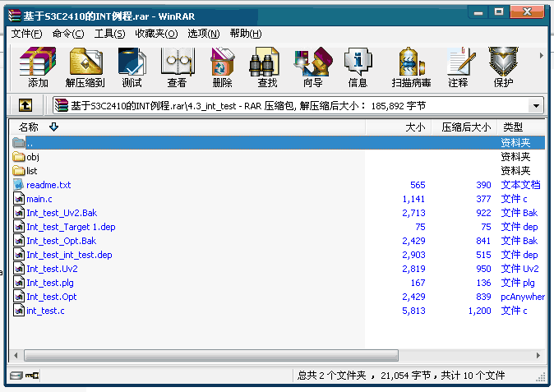Viewport: 554px width, 392px height.
Task: Open the address path dropdown
Action: tap(536, 105)
